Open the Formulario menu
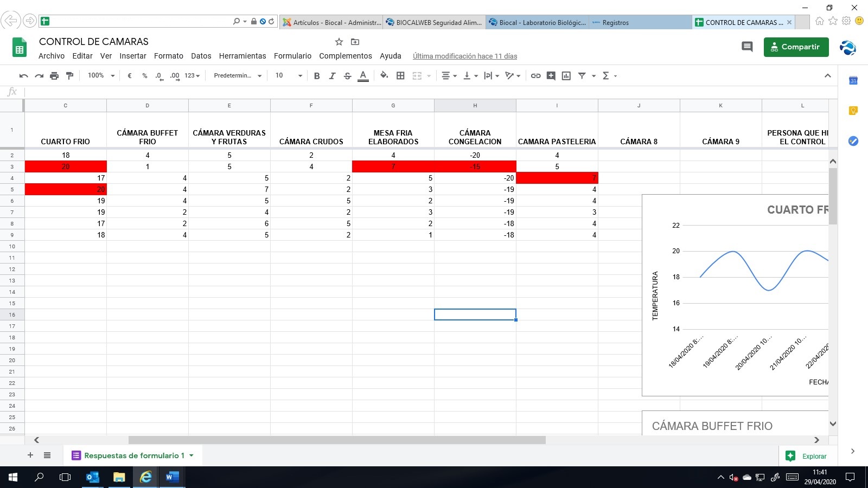Screen dimensions: 868x488 pos(292,56)
